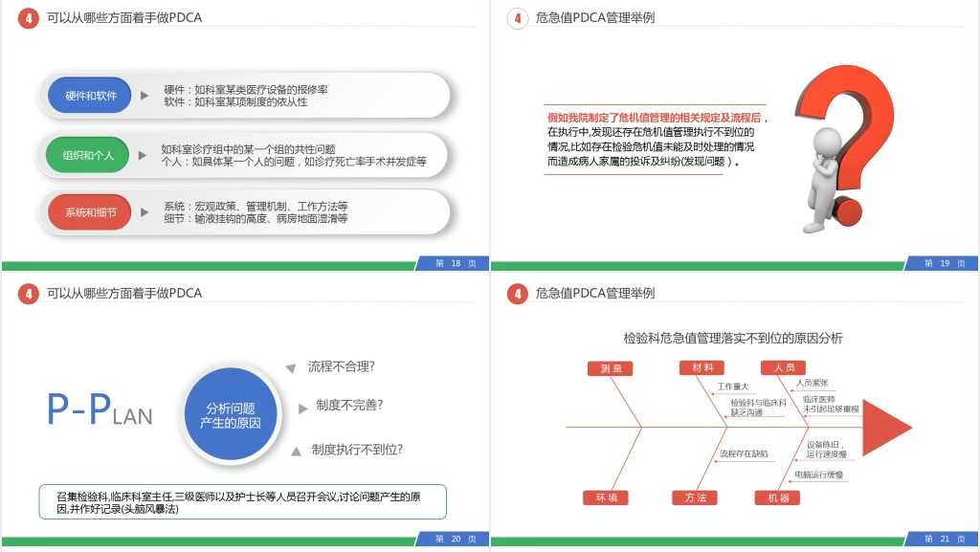Image resolution: width=980 pixels, height=552 pixels.
Task: Click the 方法 box in fishbone diagram
Action: coord(694,497)
